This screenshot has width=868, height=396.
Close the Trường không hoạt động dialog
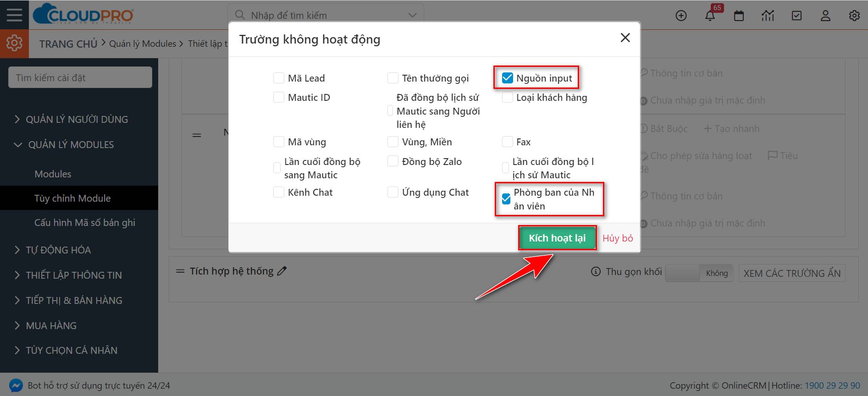[625, 38]
